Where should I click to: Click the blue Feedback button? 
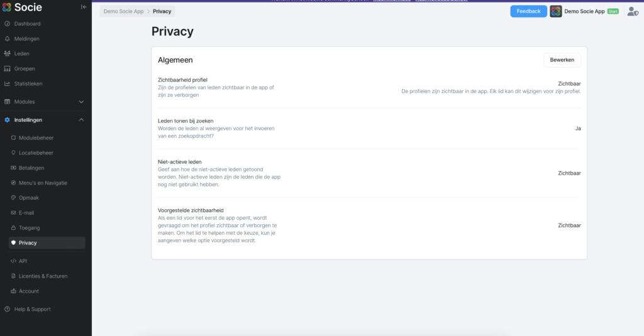click(528, 11)
